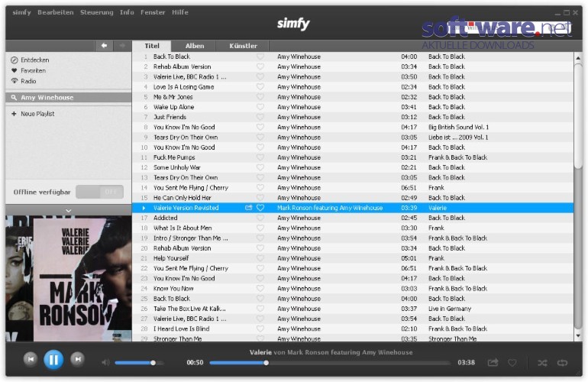Heart the Love Is A Losing Game track
Screen dimensions: 588x382
pyautogui.click(x=260, y=86)
